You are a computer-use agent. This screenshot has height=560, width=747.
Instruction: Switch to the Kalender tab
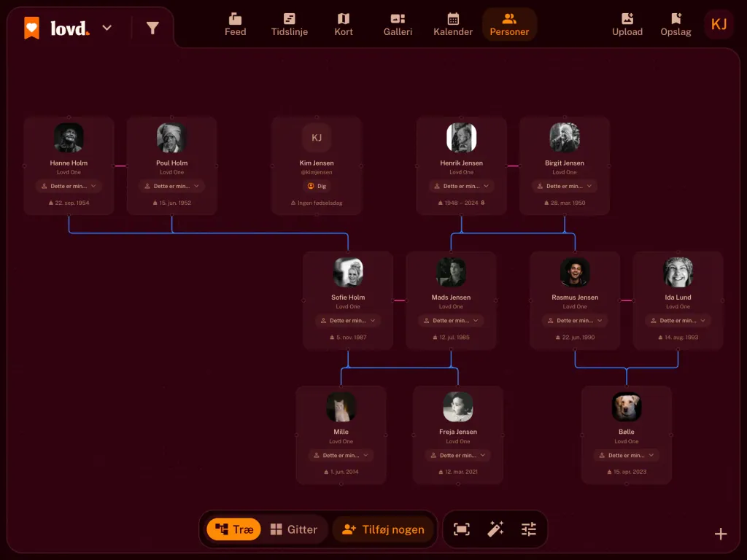coord(453,25)
